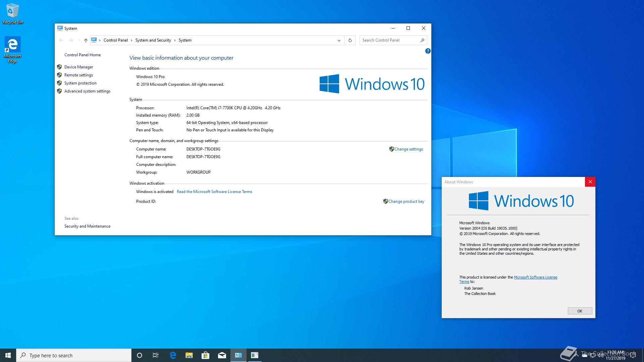Image resolution: width=644 pixels, height=362 pixels.
Task: Minimize the System window
Action: coord(393,28)
